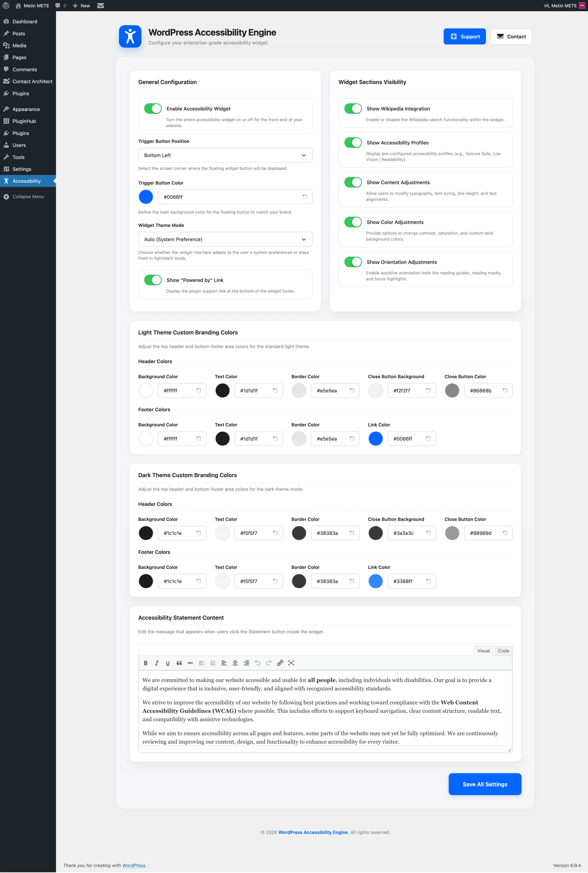The height and width of the screenshot is (873, 588).
Task: Apply numbered list in statement editor
Action: pos(213,663)
